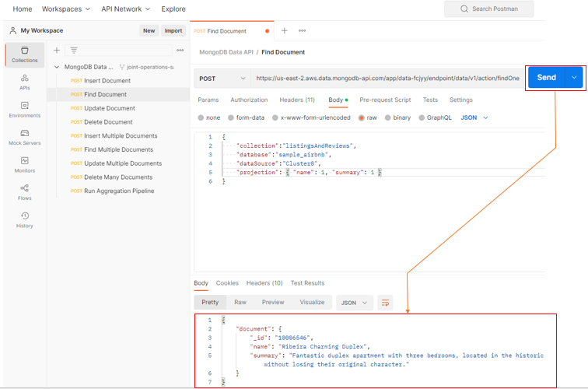This screenshot has height=389, width=588.
Task: Click the filter icon in collections search
Action: pyautogui.click(x=74, y=51)
